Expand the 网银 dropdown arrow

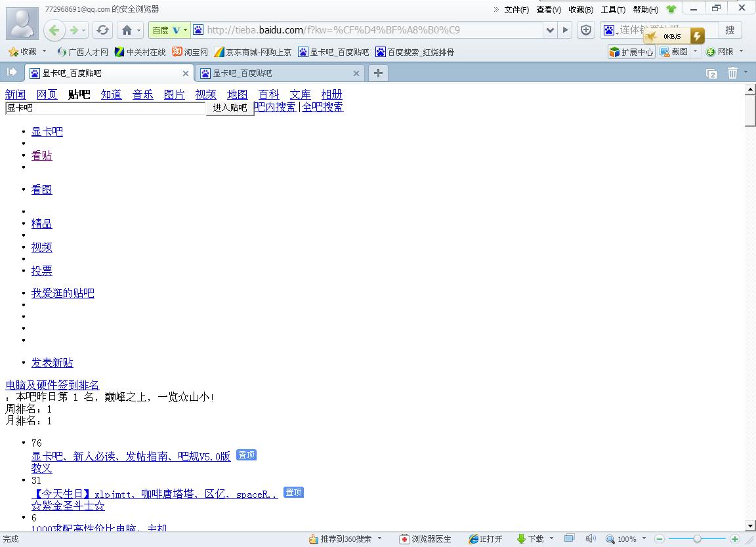[x=741, y=51]
